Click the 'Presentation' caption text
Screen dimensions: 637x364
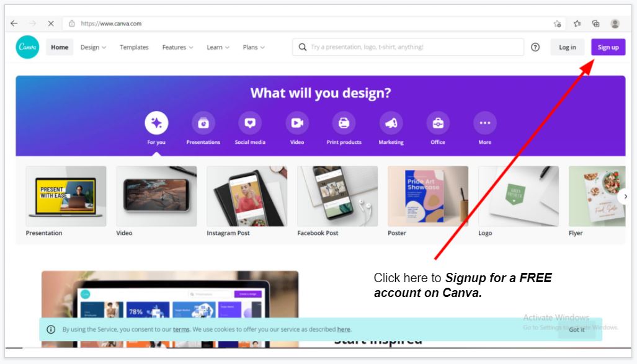click(44, 233)
